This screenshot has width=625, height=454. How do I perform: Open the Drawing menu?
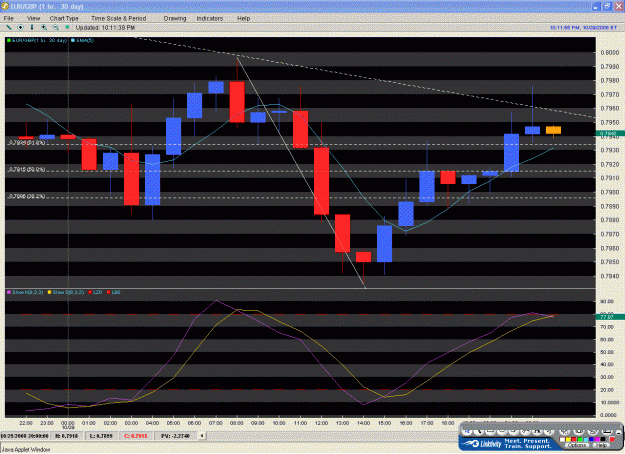pyautogui.click(x=175, y=18)
